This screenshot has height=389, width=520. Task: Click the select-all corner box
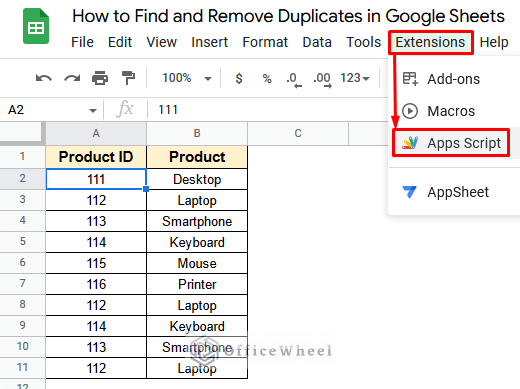pos(22,133)
